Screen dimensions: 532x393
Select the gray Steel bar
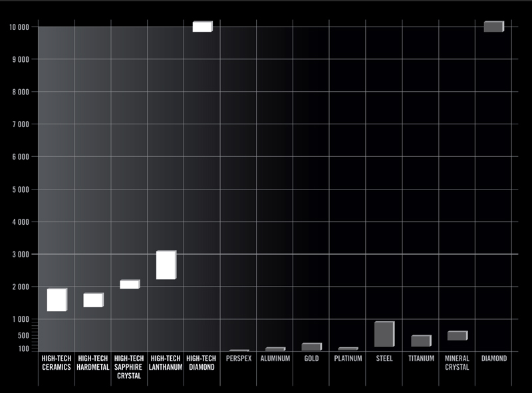point(384,334)
